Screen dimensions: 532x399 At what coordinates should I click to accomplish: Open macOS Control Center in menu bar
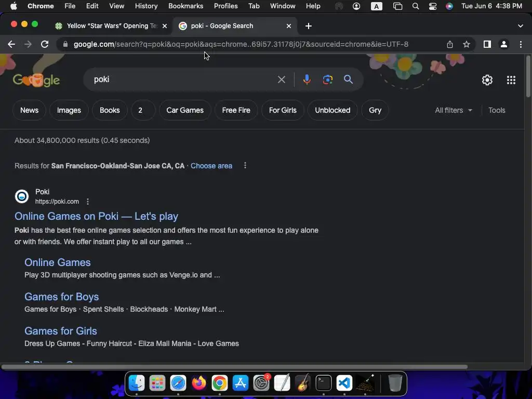pyautogui.click(x=433, y=6)
